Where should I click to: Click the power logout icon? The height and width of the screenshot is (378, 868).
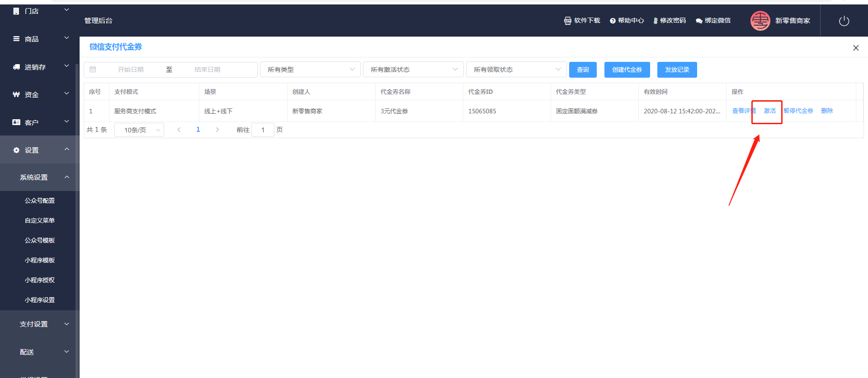(x=844, y=21)
